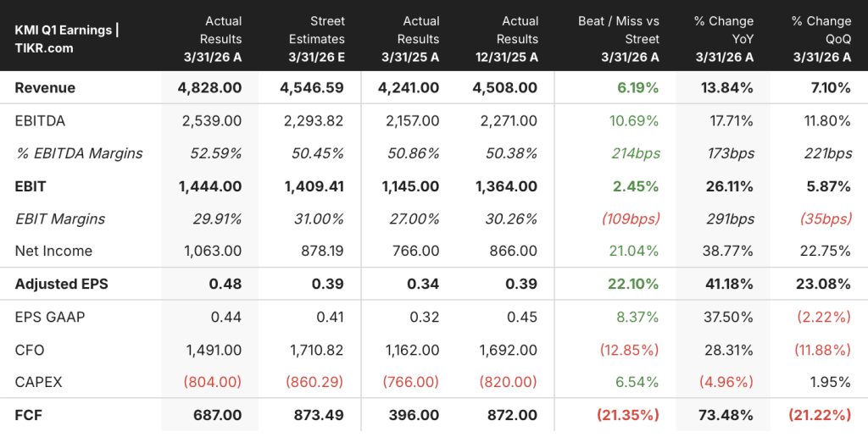The height and width of the screenshot is (437, 868).
Task: Select the Revenue row label
Action: (x=45, y=87)
